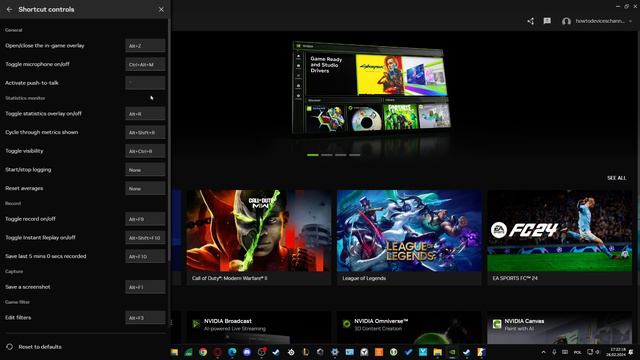Close the Shortcut controls panel
This screenshot has width=640, height=360.
(161, 9)
